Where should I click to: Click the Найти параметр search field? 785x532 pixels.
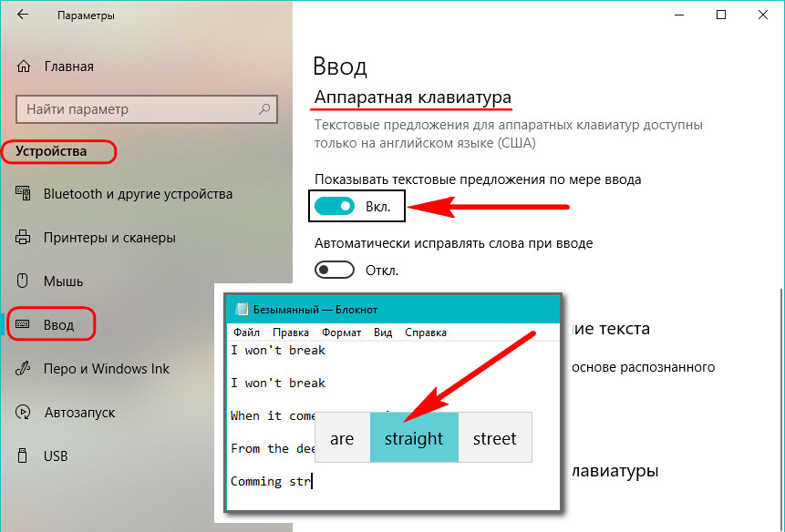pyautogui.click(x=147, y=109)
